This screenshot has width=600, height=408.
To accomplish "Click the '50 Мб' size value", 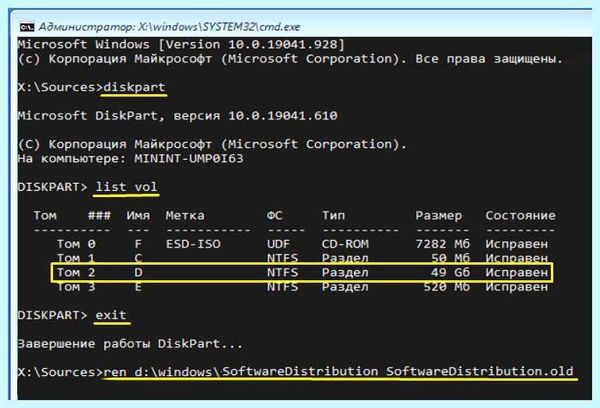I will pos(450,258).
